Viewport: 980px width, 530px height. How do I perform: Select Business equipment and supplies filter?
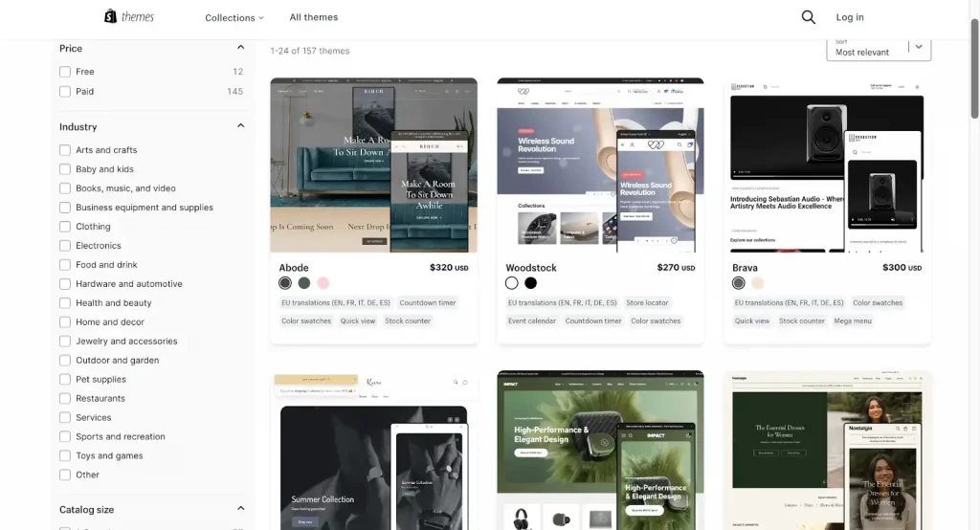65,208
